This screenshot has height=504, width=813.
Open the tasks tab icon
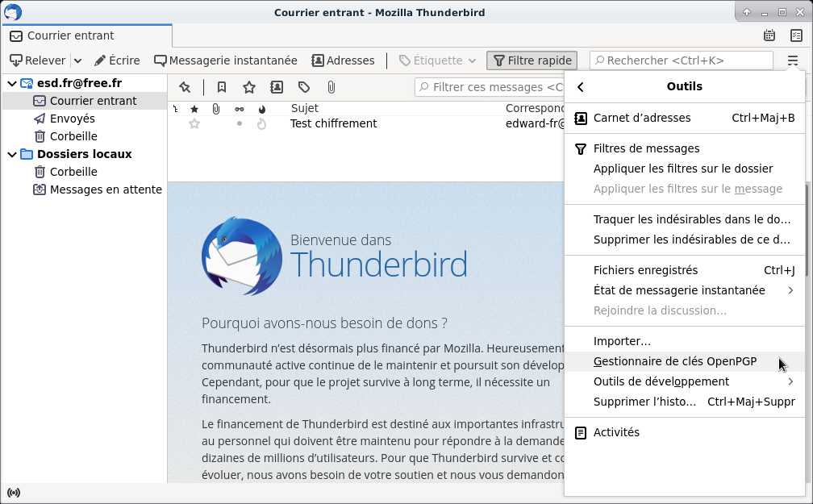coord(796,35)
